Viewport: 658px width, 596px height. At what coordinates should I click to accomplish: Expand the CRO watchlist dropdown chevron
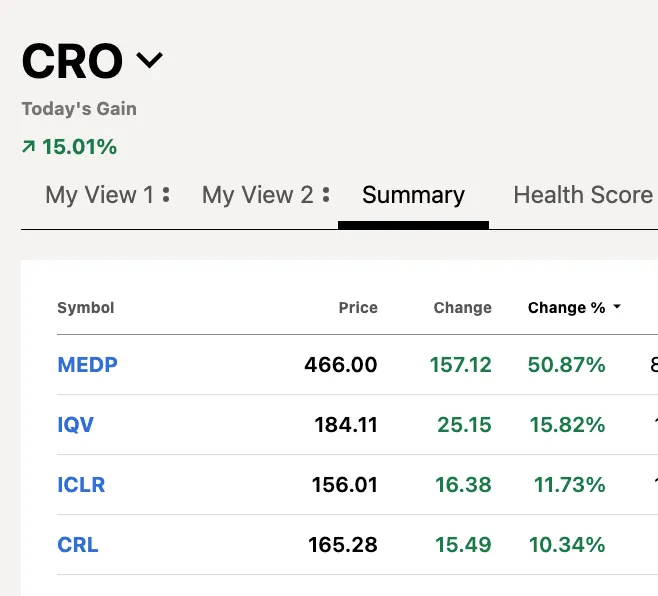click(149, 61)
